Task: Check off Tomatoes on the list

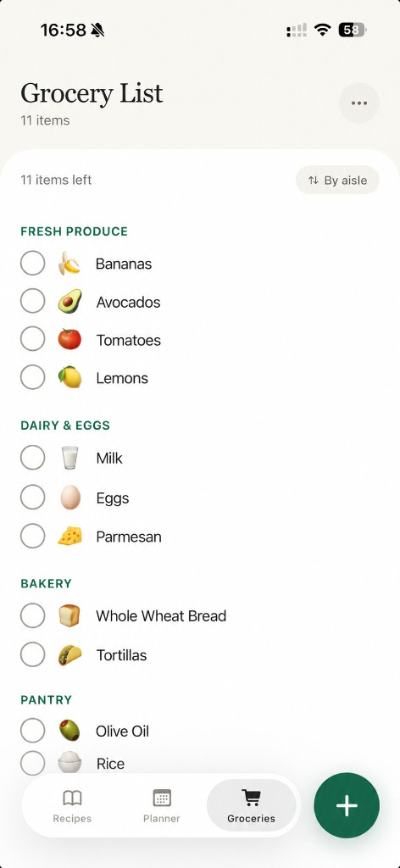Action: pyautogui.click(x=33, y=339)
